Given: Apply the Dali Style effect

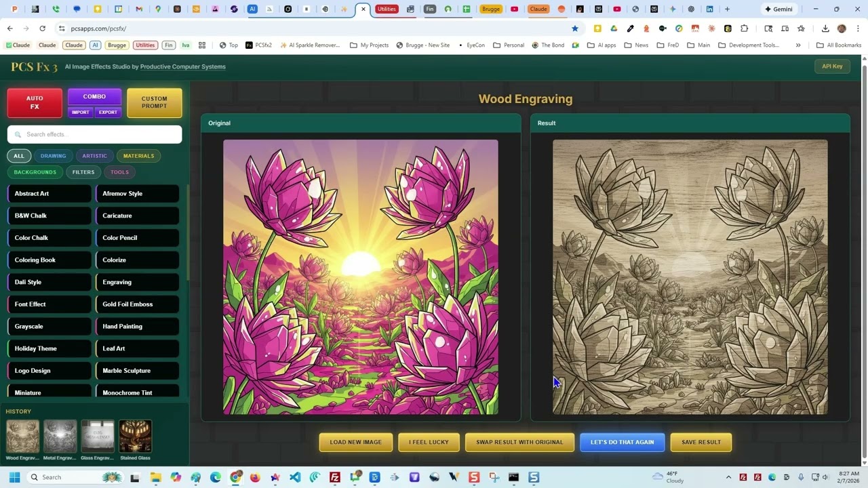Looking at the screenshot, I should click(x=50, y=282).
